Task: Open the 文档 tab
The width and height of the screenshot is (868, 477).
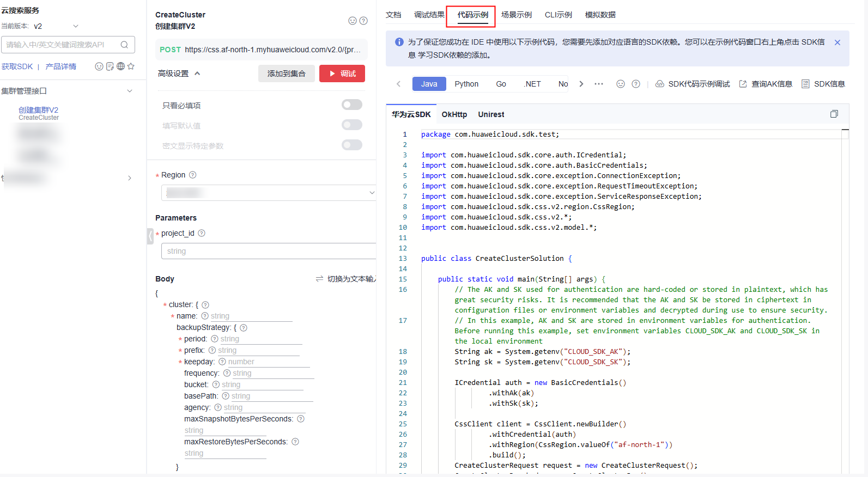Action: [x=393, y=15]
